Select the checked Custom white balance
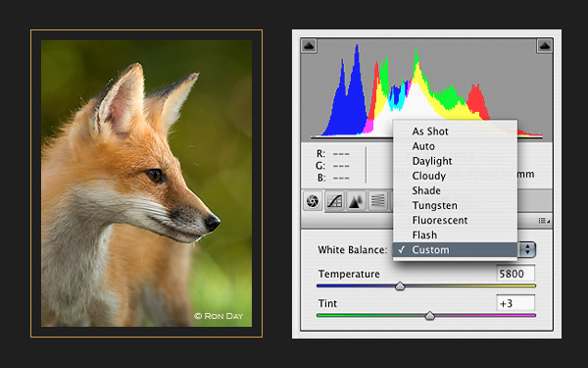 click(455, 249)
